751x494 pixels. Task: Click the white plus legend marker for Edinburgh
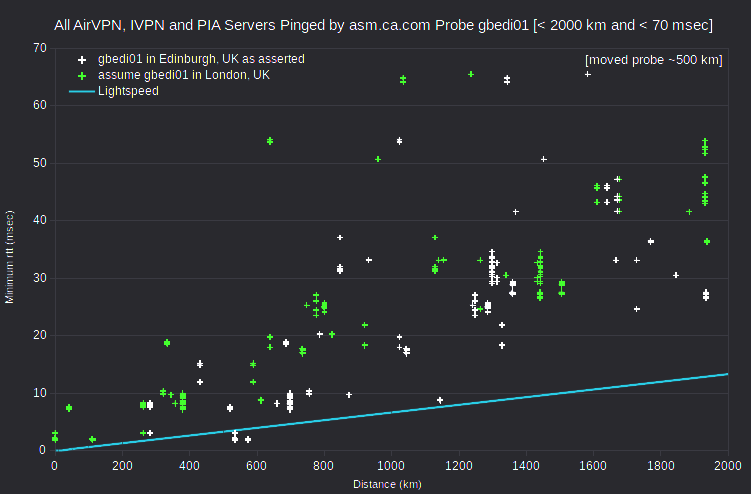(x=82, y=60)
